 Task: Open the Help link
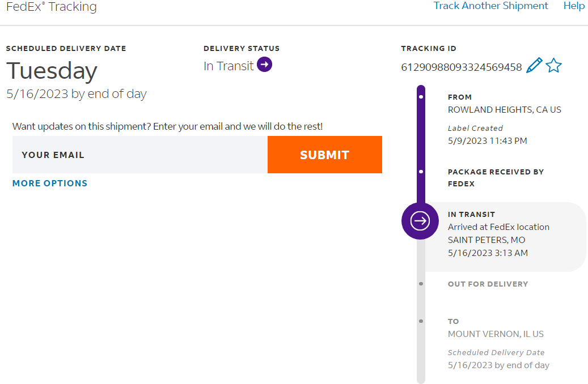point(574,6)
